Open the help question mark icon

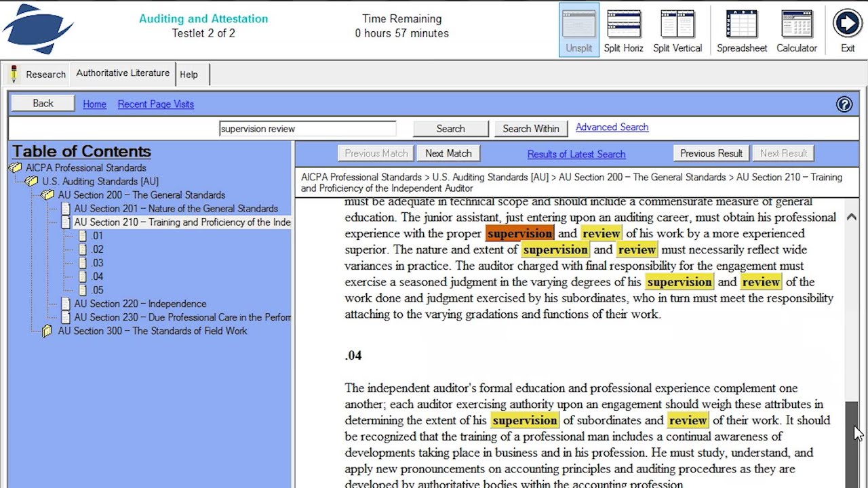click(x=844, y=104)
